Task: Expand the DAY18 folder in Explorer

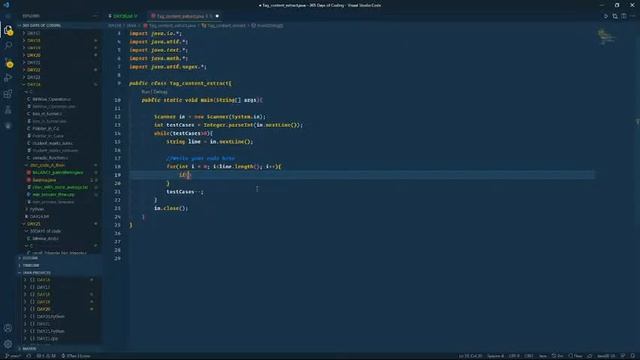Action: click(59, 40)
